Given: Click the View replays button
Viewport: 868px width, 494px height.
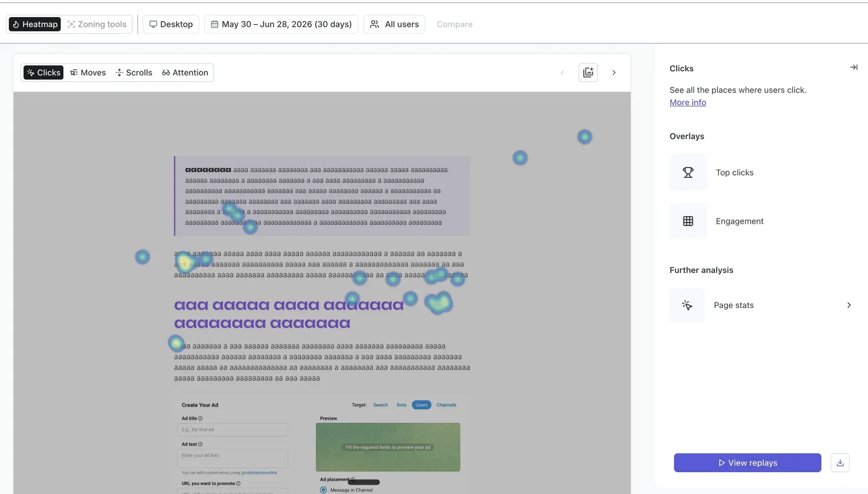Looking at the screenshot, I should coord(748,462).
